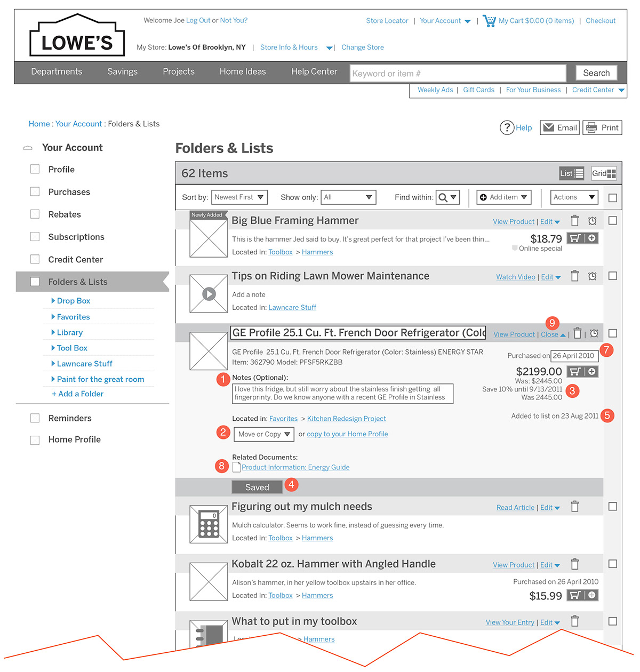Close the GE Profile Refrigerator details
The height and width of the screenshot is (672, 640).
(x=553, y=334)
